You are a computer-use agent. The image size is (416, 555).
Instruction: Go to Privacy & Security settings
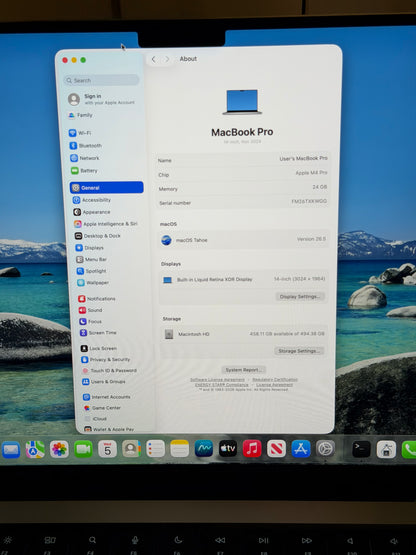[106, 359]
